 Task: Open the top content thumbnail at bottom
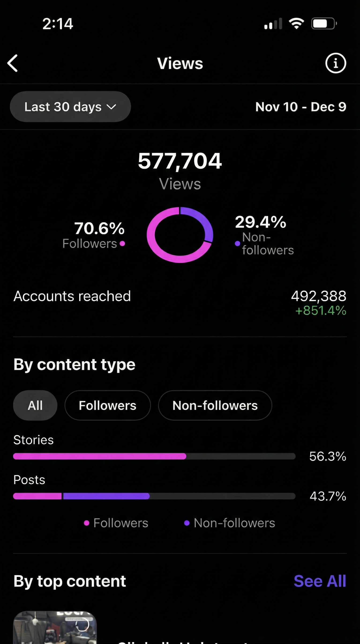(x=55, y=630)
